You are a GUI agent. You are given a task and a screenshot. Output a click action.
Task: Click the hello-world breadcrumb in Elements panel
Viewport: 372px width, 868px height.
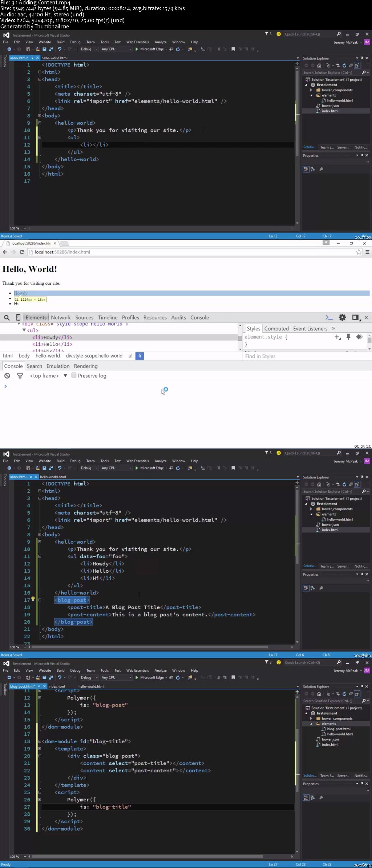48,356
